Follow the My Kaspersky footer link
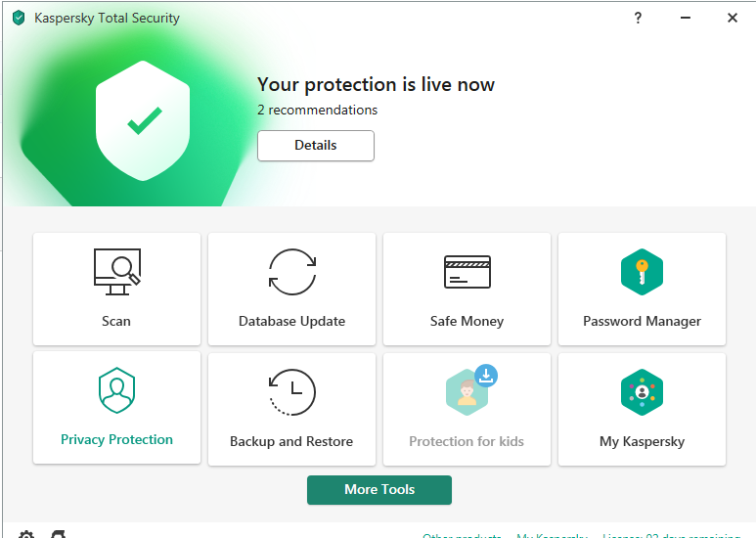756x538 pixels. pos(552,535)
